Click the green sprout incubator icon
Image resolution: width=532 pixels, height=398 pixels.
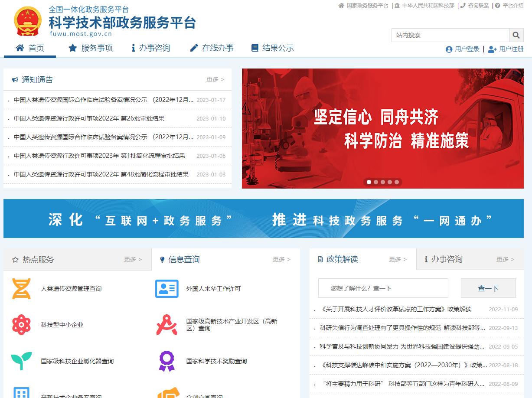pos(21,361)
